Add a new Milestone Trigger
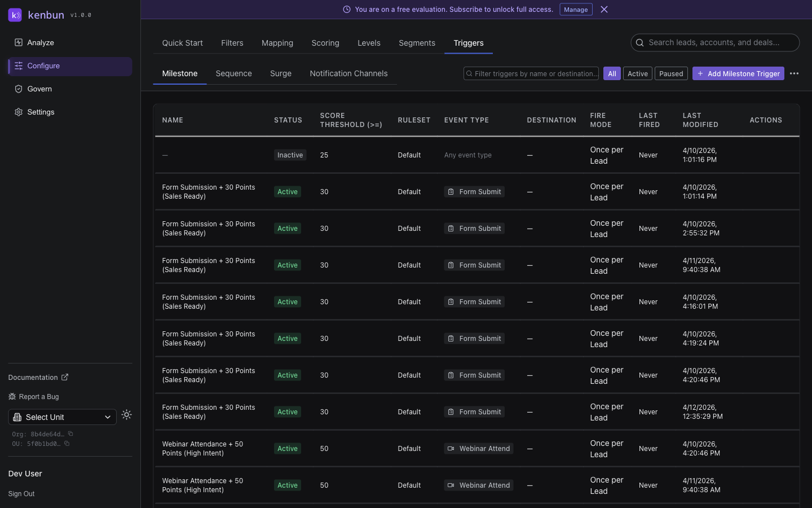Image resolution: width=812 pixels, height=508 pixels. pos(738,73)
